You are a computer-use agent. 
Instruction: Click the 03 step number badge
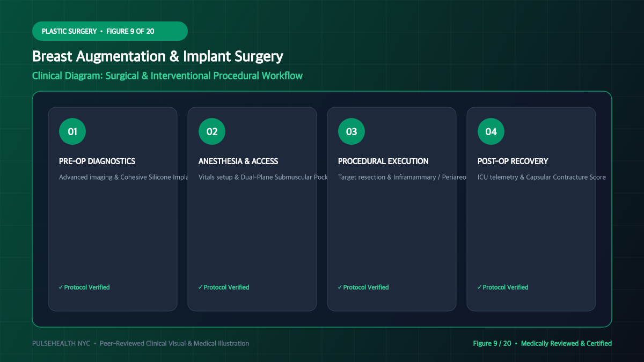click(x=352, y=131)
